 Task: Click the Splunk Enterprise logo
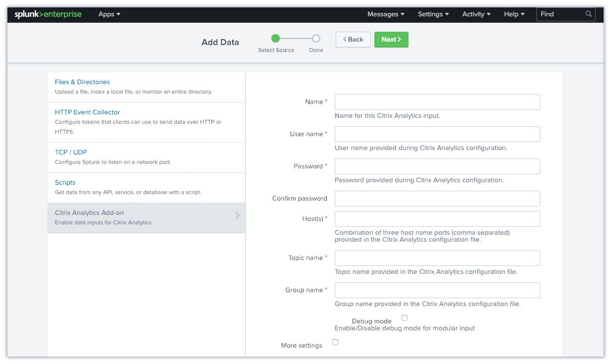tap(48, 14)
